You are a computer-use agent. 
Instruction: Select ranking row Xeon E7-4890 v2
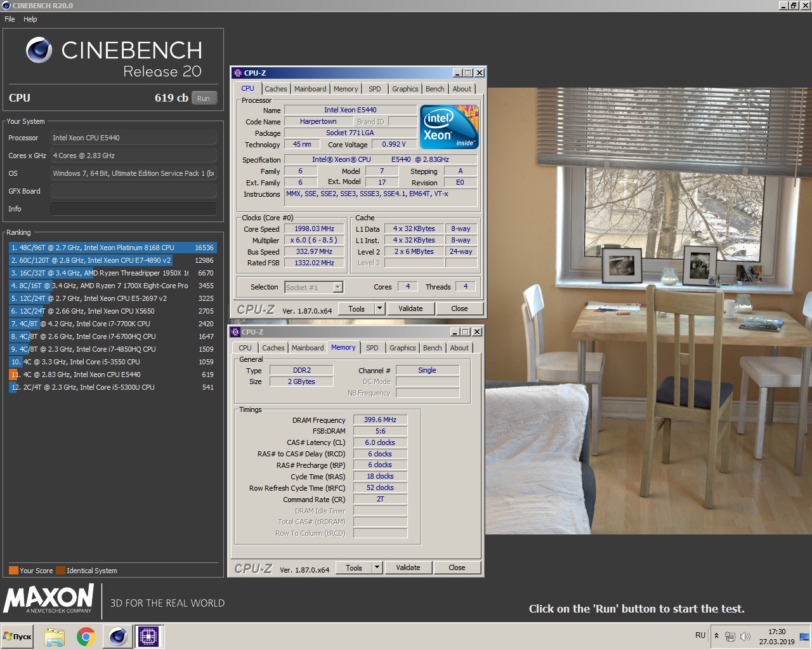113,260
